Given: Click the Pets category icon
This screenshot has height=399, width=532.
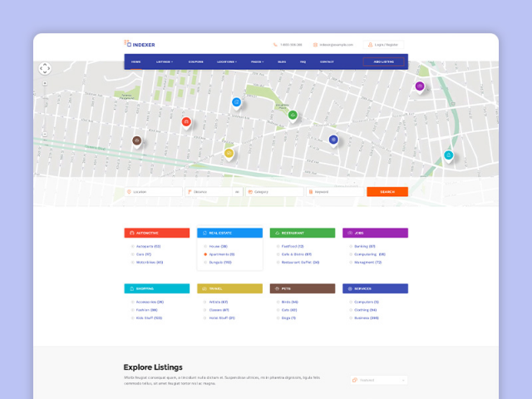Looking at the screenshot, I should (277, 288).
